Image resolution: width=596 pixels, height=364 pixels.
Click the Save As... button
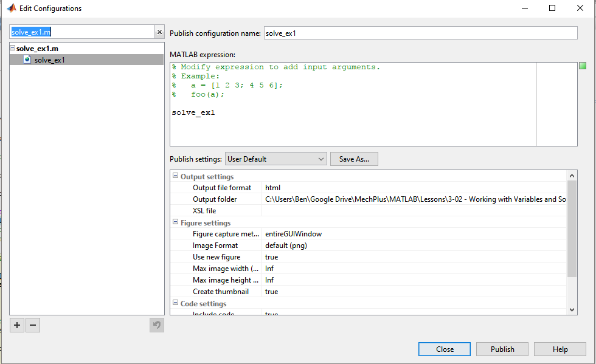point(354,159)
